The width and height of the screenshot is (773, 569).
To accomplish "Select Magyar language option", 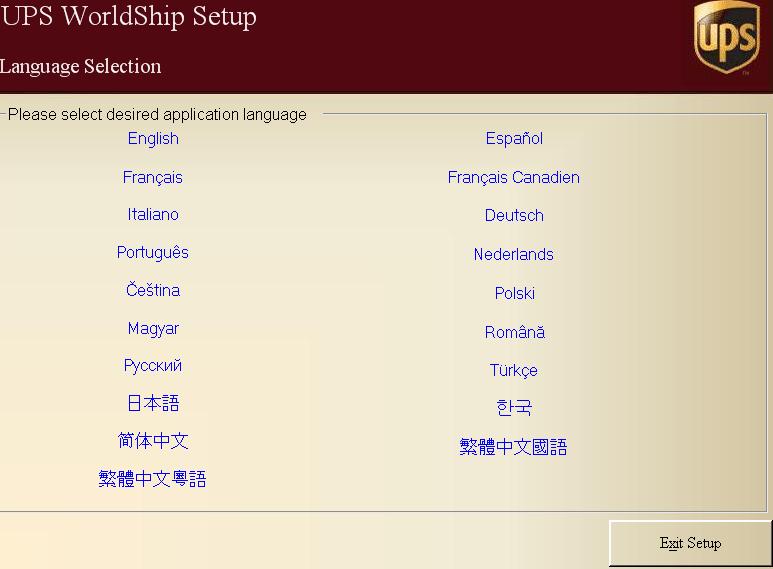I will [x=153, y=329].
